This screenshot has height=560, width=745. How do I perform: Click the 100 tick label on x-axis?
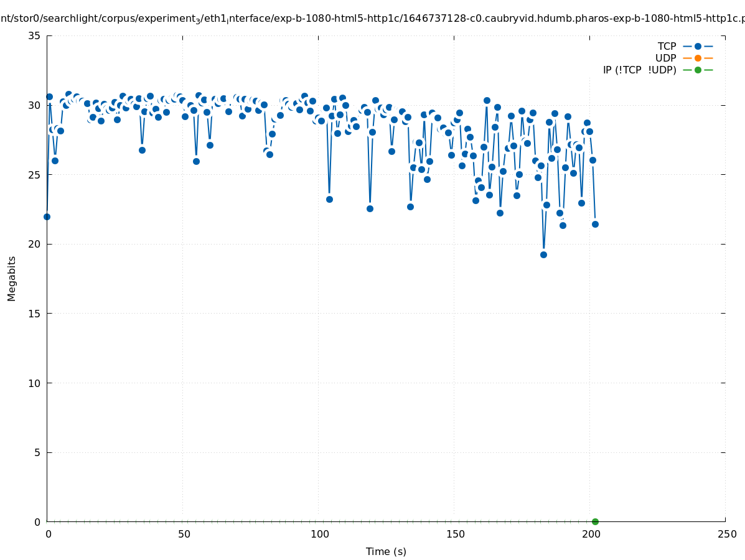[x=319, y=534]
